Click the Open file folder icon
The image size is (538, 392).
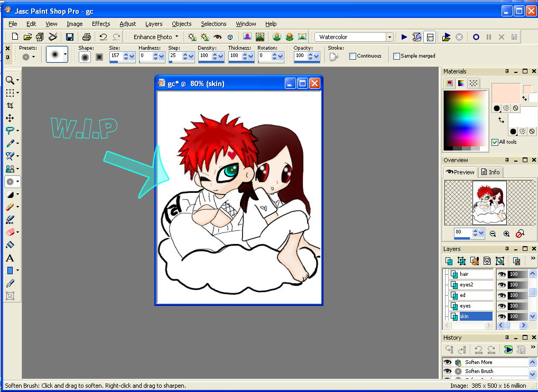[x=27, y=36]
